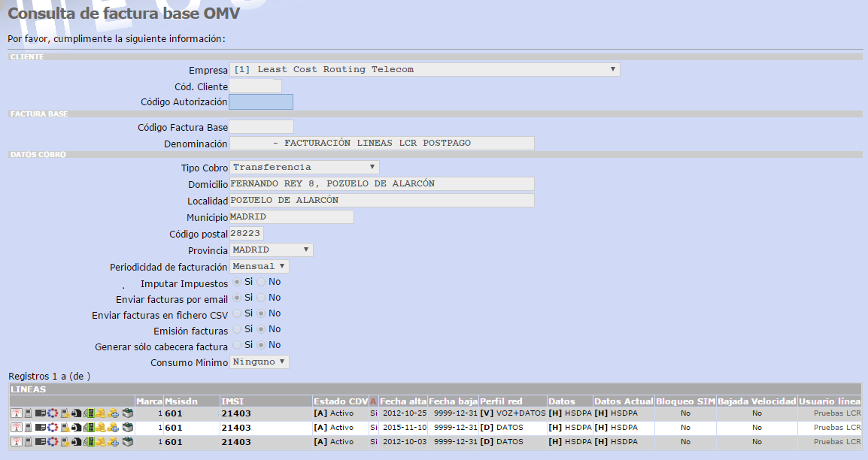Click the basket icon in first line row
The height and width of the screenshot is (460, 868).
tap(128, 413)
